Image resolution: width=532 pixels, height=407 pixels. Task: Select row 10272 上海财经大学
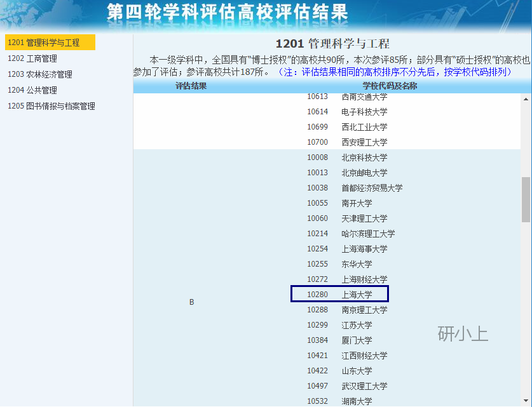tap(347, 279)
